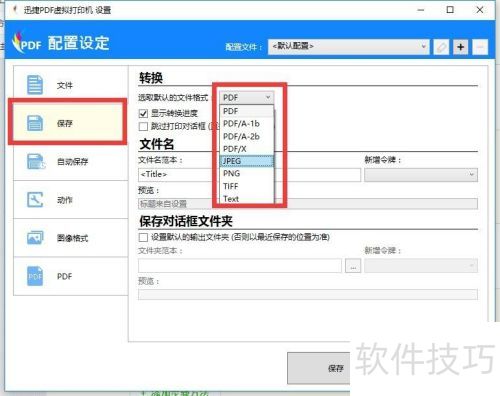This screenshot has width=500, height=396.
Task: Browse folder with the ... button
Action: [353, 266]
